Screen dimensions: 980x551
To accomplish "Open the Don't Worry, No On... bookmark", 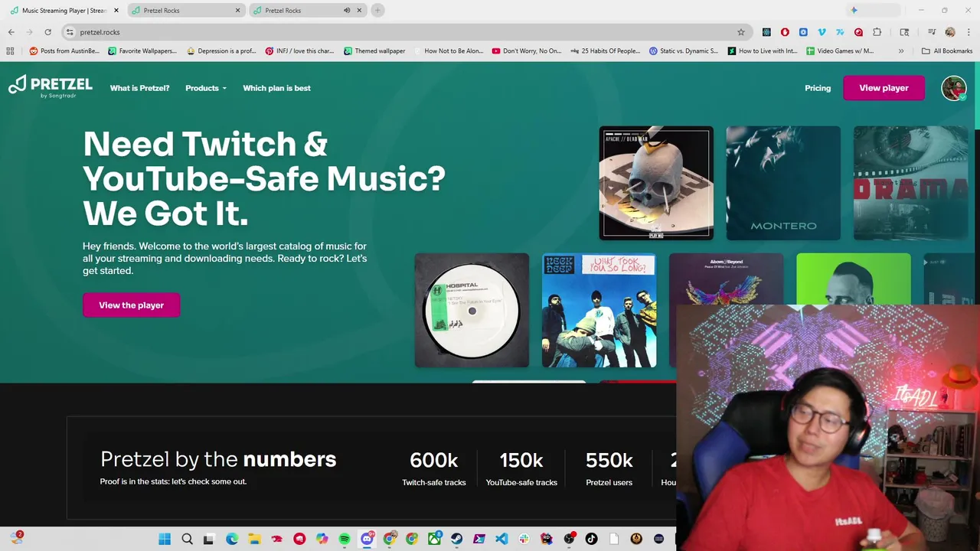I will pyautogui.click(x=527, y=51).
